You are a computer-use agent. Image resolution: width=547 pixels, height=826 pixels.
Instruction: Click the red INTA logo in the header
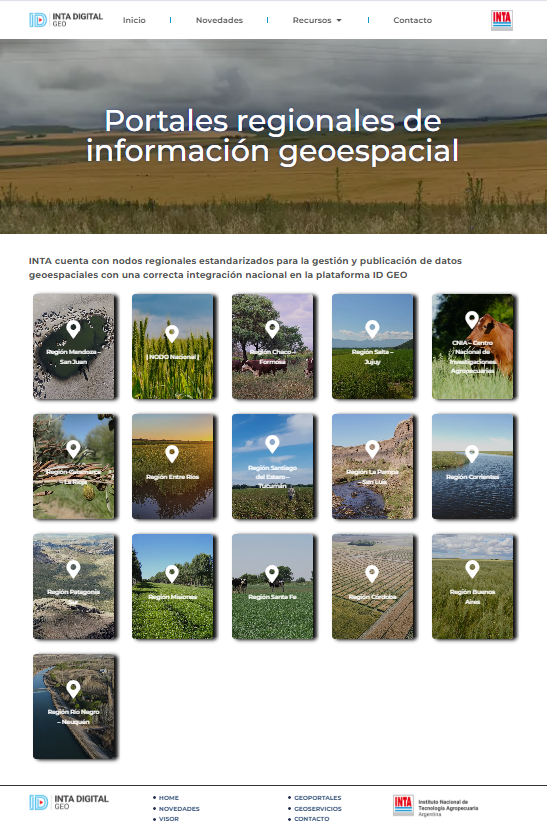click(502, 20)
